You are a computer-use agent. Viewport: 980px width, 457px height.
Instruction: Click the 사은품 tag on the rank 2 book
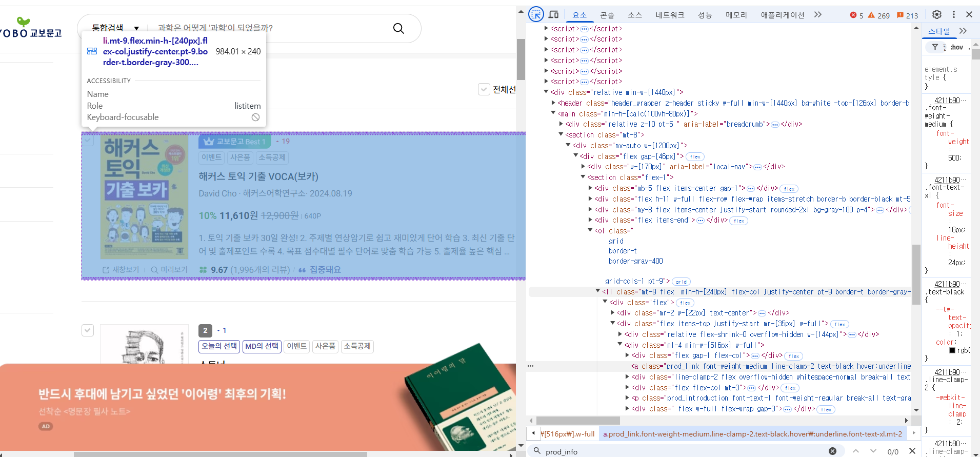[325, 346]
